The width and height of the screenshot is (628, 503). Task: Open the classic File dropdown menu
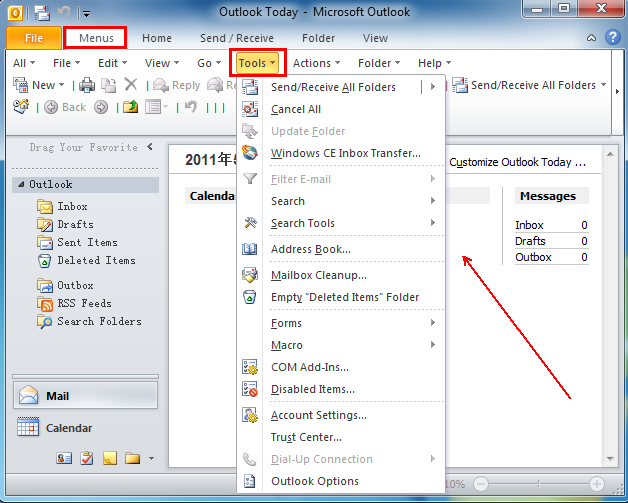pyautogui.click(x=66, y=63)
